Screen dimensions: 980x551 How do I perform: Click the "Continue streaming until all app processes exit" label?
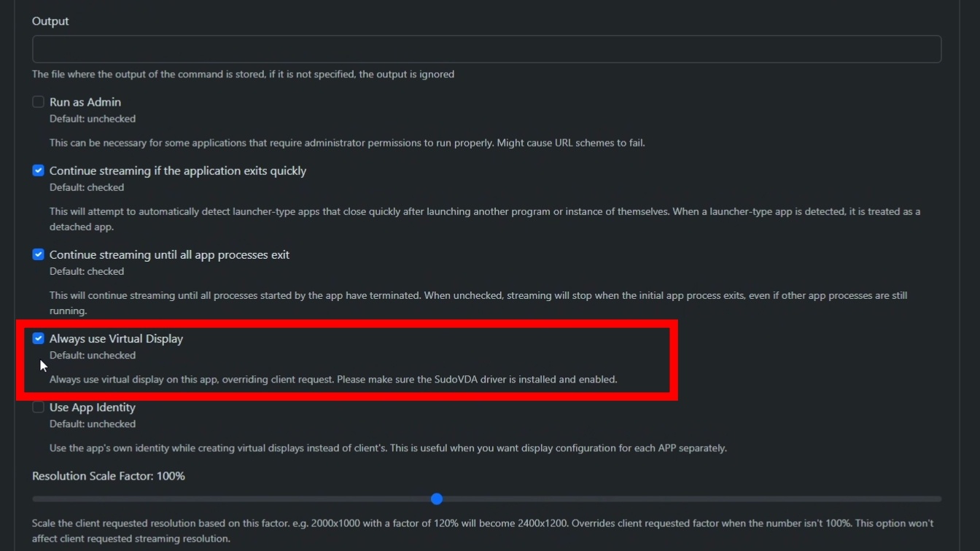point(169,254)
